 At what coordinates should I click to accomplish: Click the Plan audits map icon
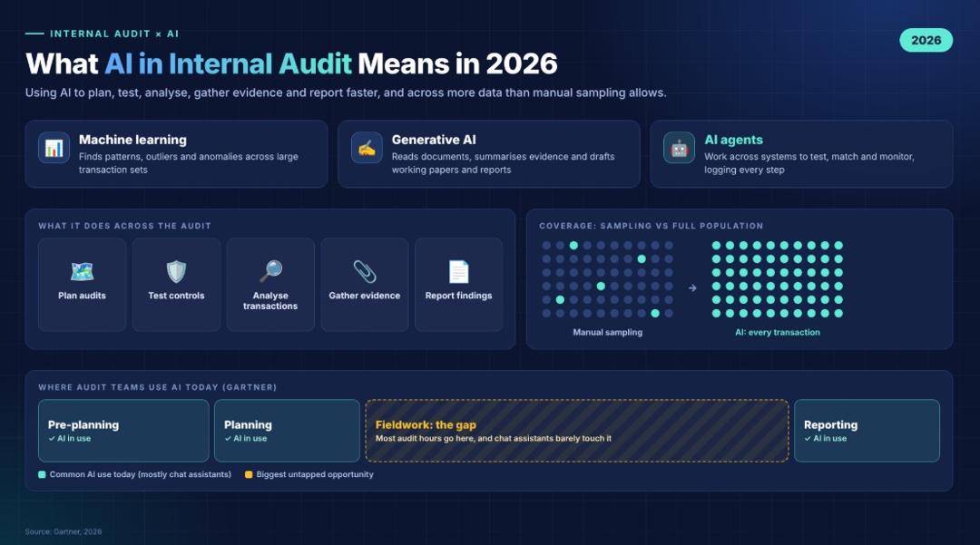[x=82, y=271]
